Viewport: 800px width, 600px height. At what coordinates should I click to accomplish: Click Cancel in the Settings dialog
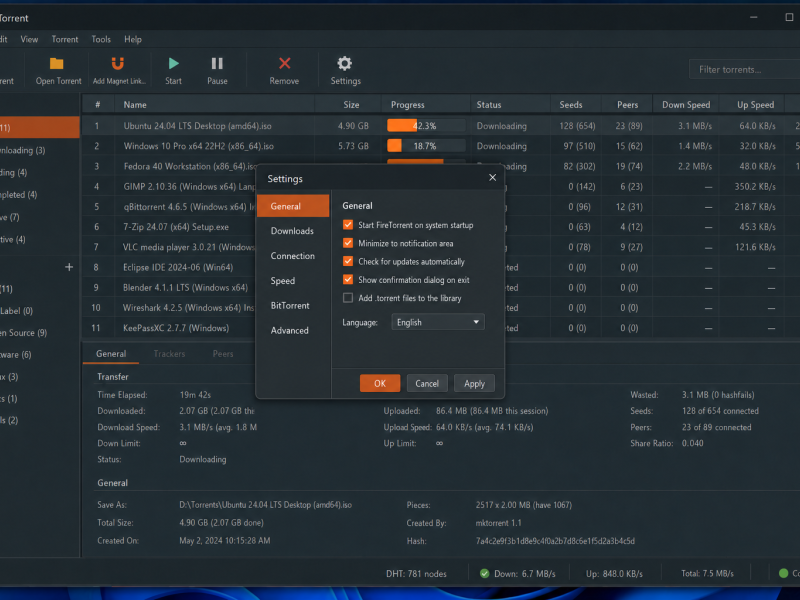pyautogui.click(x=427, y=384)
